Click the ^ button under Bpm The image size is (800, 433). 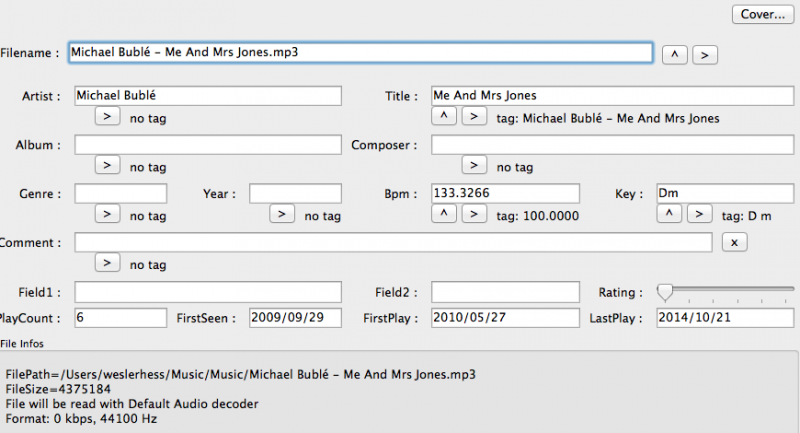444,214
